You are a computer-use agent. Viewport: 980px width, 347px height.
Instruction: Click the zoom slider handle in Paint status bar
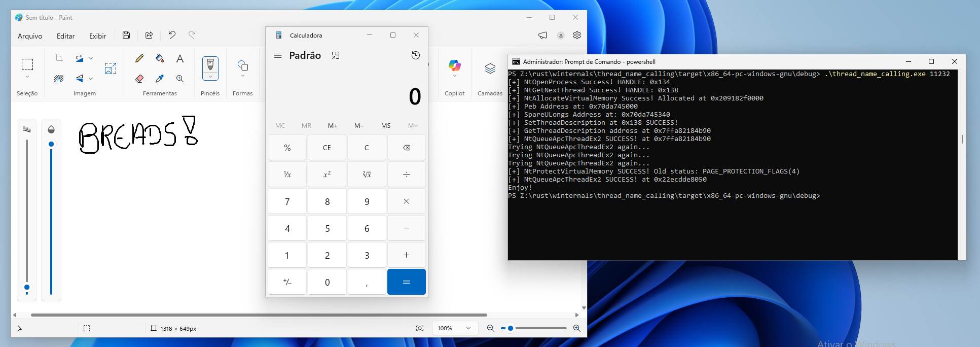511,328
